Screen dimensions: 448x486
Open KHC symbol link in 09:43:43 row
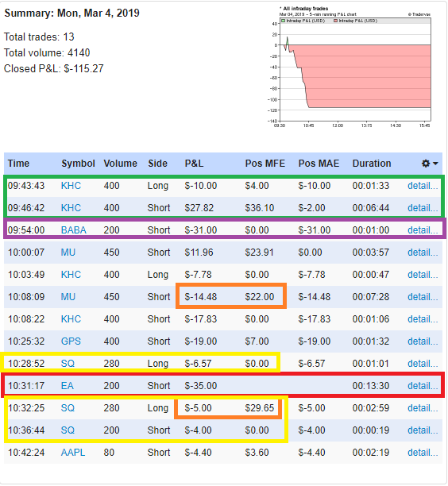pyautogui.click(x=71, y=186)
